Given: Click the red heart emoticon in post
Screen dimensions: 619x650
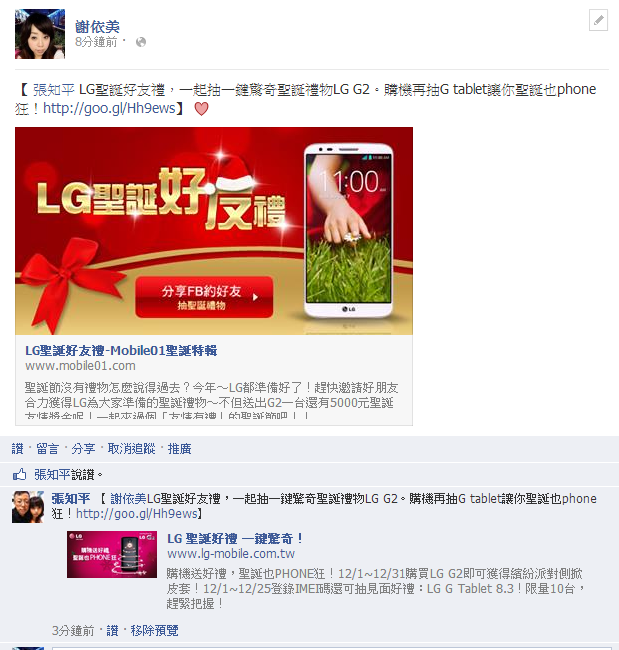Looking at the screenshot, I should coord(201,109).
